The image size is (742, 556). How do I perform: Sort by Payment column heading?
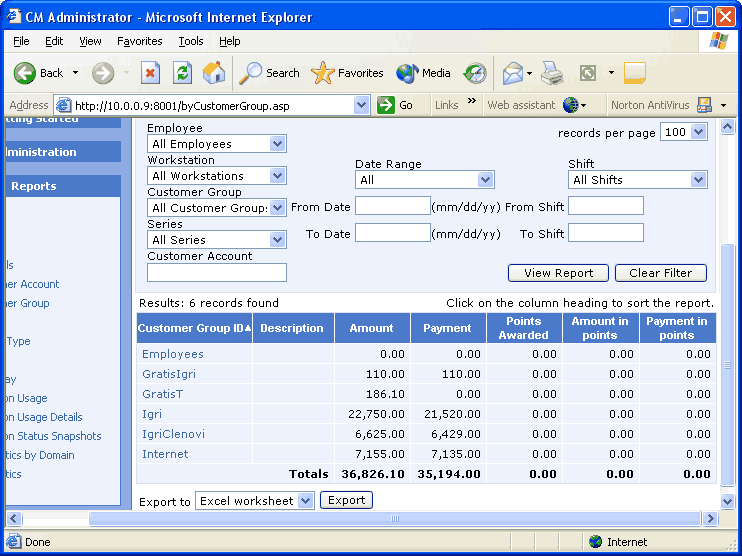447,328
